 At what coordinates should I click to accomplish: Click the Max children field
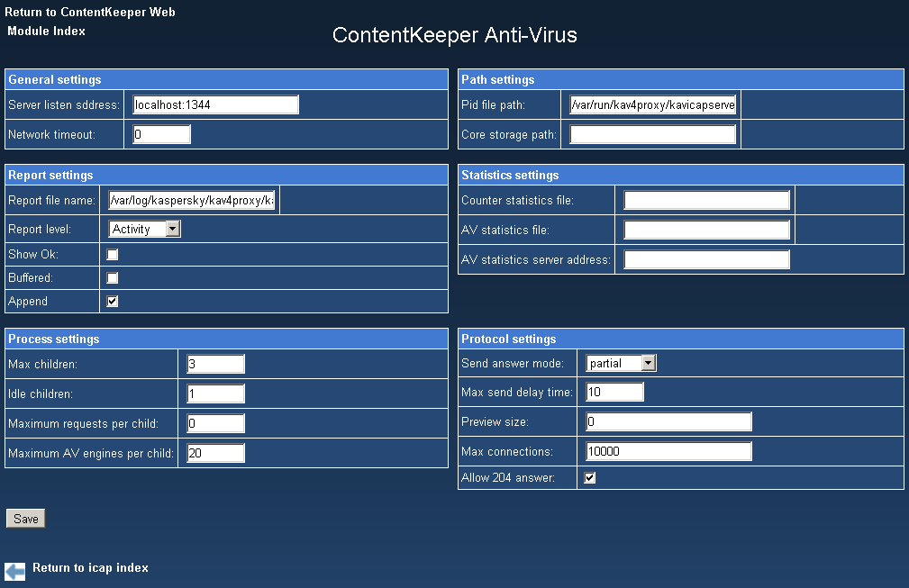(x=215, y=365)
